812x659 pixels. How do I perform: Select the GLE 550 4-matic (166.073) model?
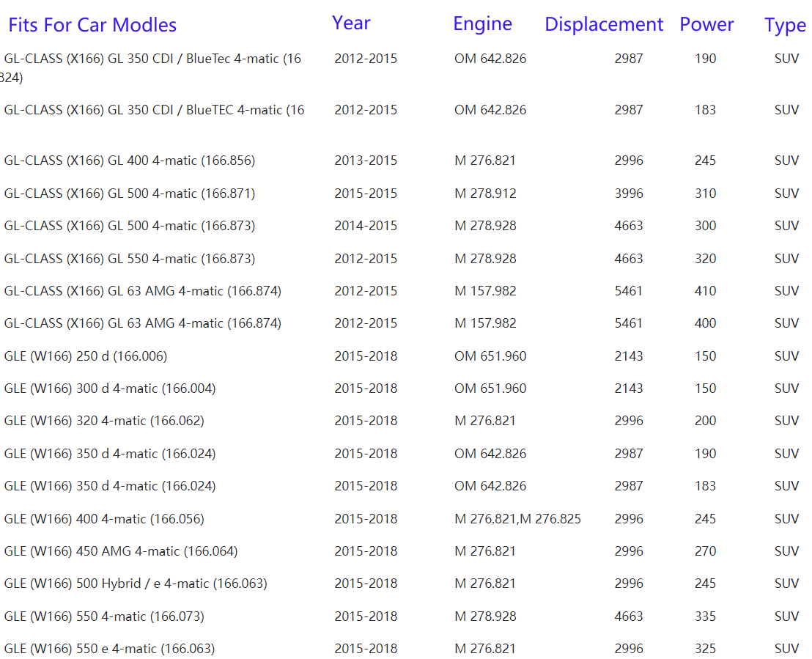pyautogui.click(x=104, y=616)
